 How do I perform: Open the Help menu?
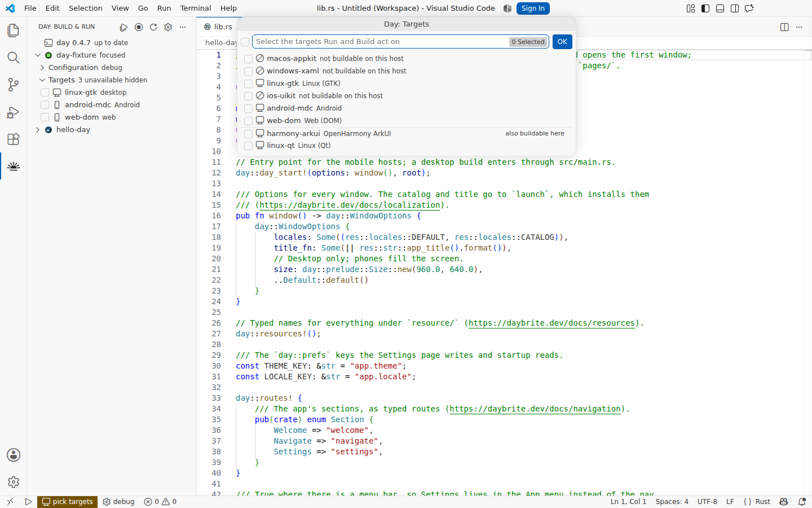[228, 8]
